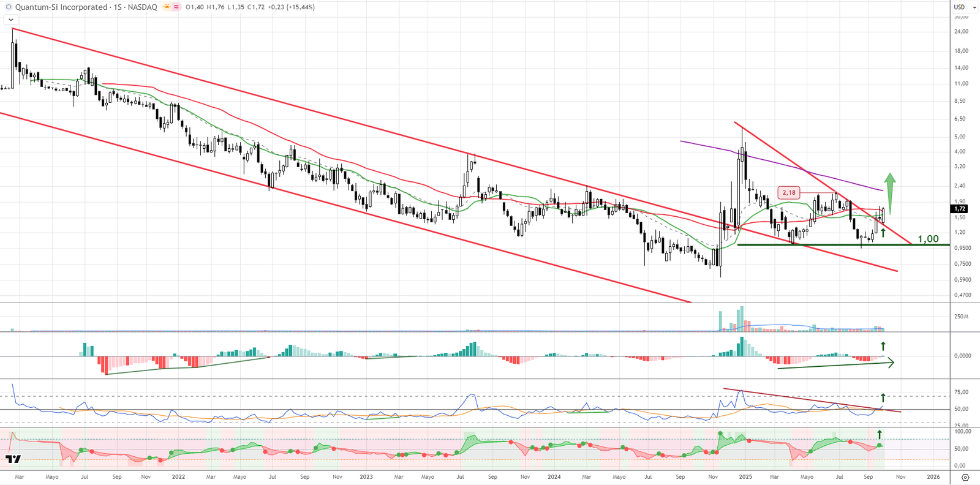Click the symbol logo beside Quantum-Si Incorporated
980x485 pixels.
(x=9, y=7)
